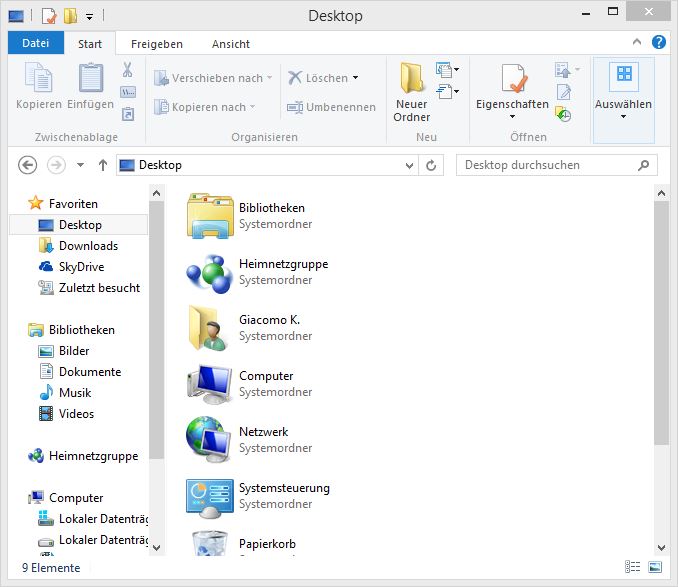Expand the Auswählen dropdown
The width and height of the screenshot is (678, 587).
pos(623,116)
